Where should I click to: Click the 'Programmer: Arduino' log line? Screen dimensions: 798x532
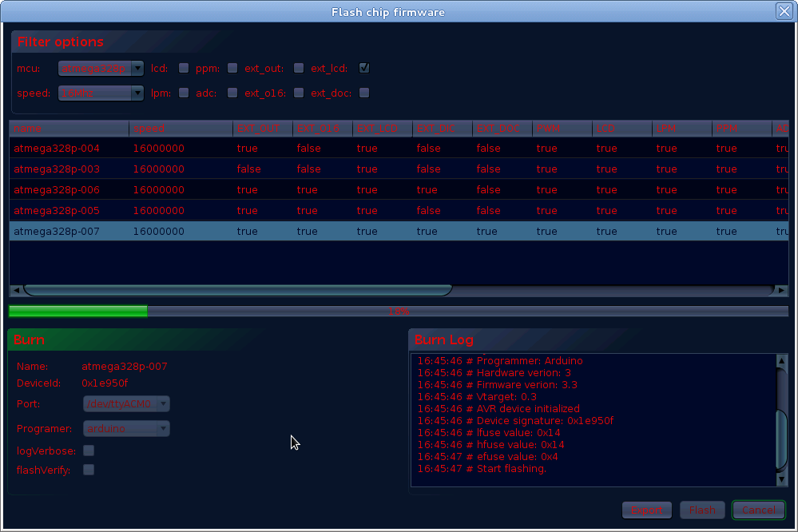[500, 361]
